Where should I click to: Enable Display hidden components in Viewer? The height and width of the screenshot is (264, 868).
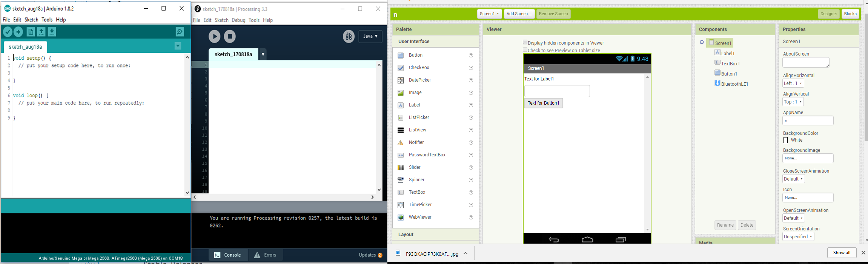coord(525,42)
